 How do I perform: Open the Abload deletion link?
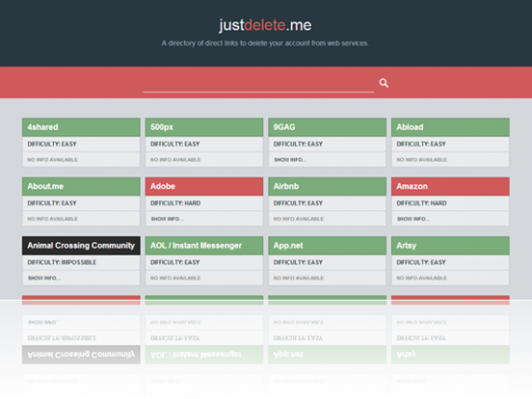tap(450, 127)
